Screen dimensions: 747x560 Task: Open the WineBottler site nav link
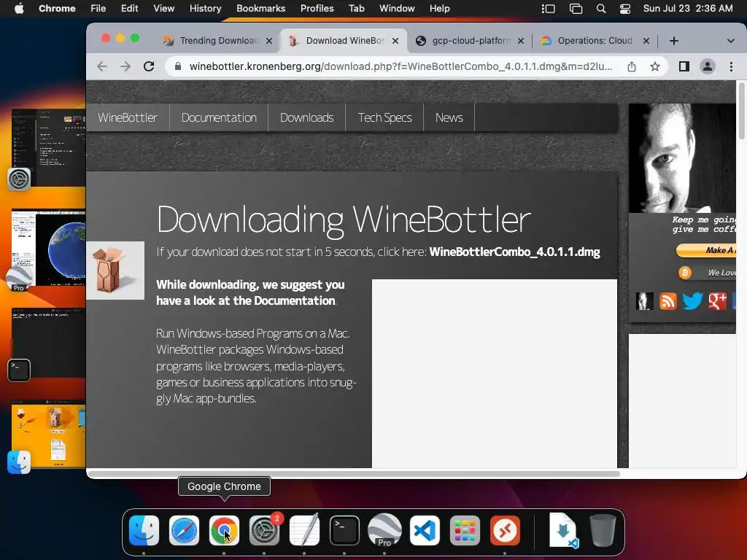pyautogui.click(x=128, y=117)
